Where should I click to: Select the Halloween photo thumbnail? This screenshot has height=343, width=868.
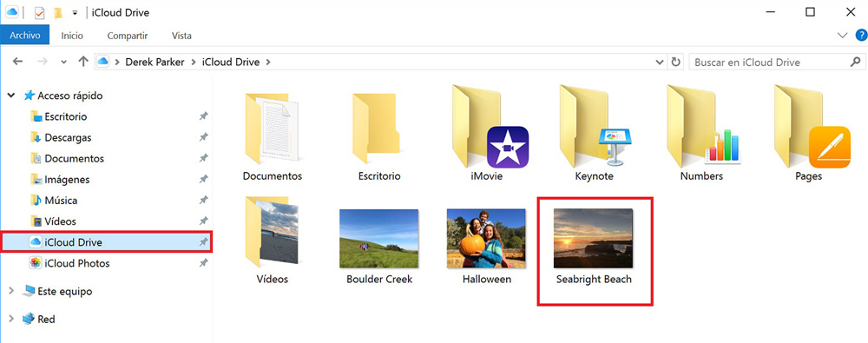tap(487, 239)
